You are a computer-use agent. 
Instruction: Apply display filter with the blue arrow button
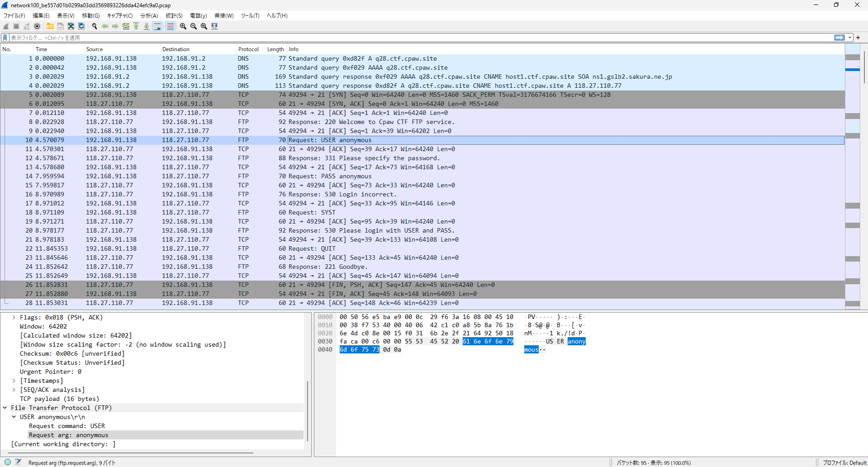pyautogui.click(x=839, y=38)
